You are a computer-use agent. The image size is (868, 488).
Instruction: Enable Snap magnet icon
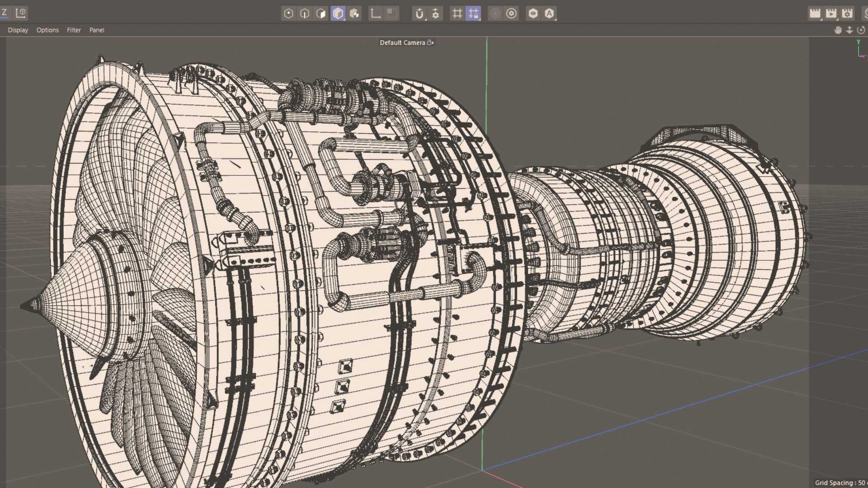[420, 14]
